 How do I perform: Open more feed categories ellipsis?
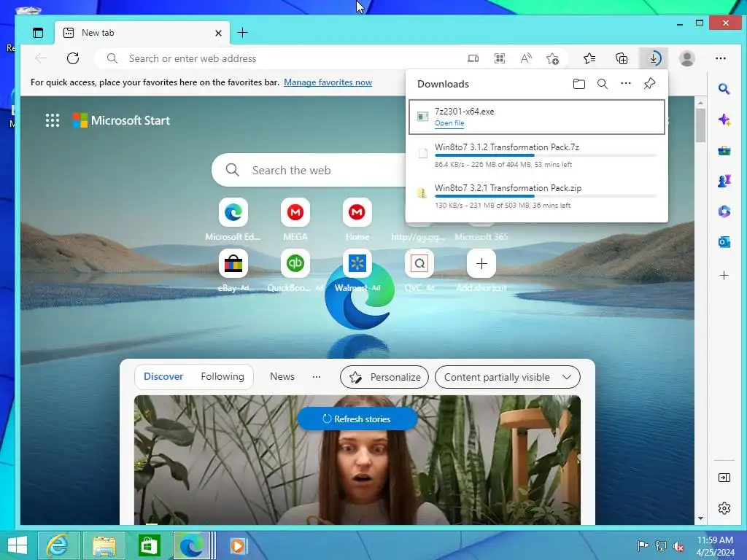[x=317, y=377]
